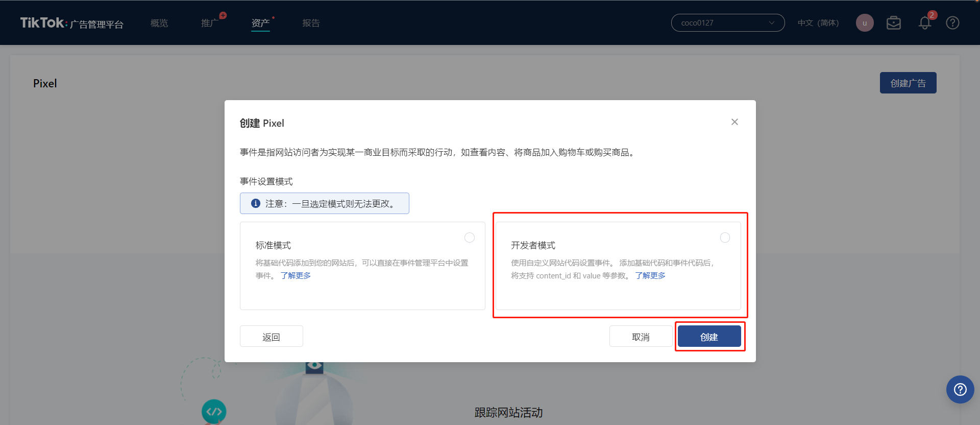Click the 跟踪网站活动 heading
Screen dimensions: 980x425
coord(508,412)
